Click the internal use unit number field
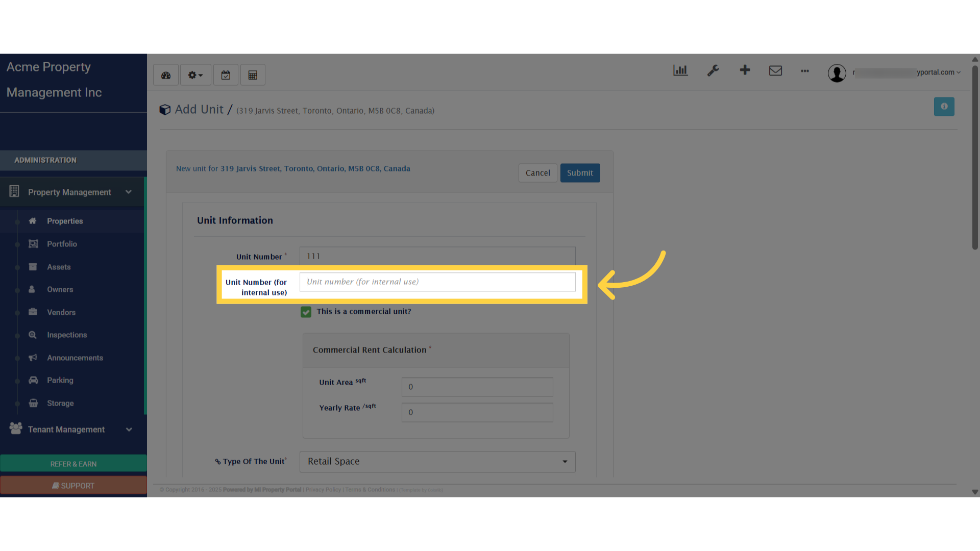The width and height of the screenshot is (980, 551). click(x=437, y=282)
